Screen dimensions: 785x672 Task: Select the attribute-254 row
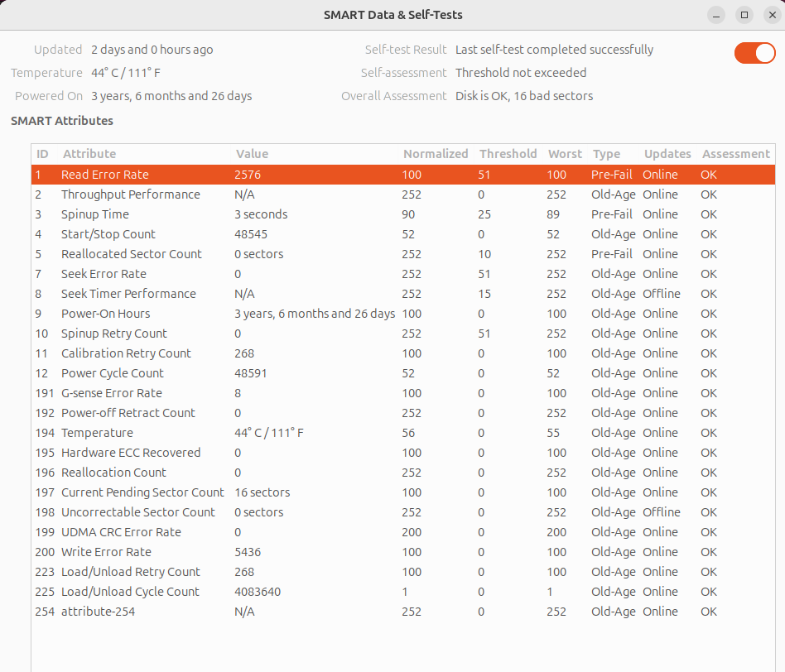point(403,612)
